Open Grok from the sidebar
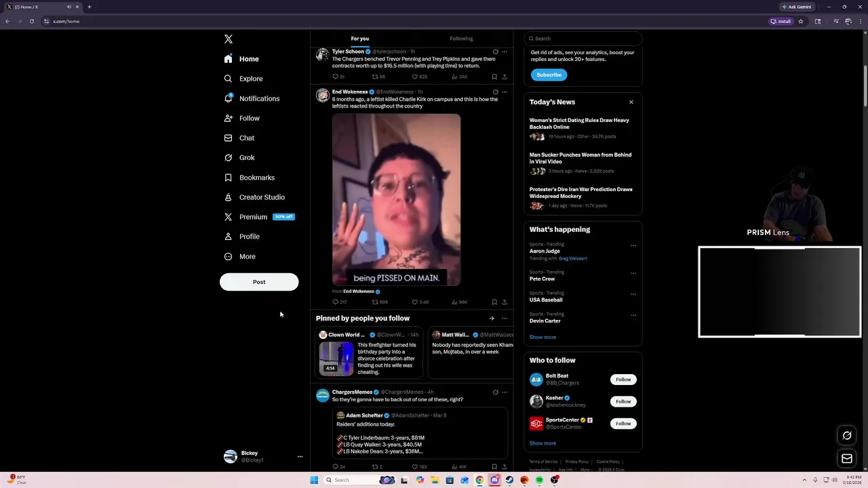The width and height of the screenshot is (868, 488). pyautogui.click(x=239, y=157)
